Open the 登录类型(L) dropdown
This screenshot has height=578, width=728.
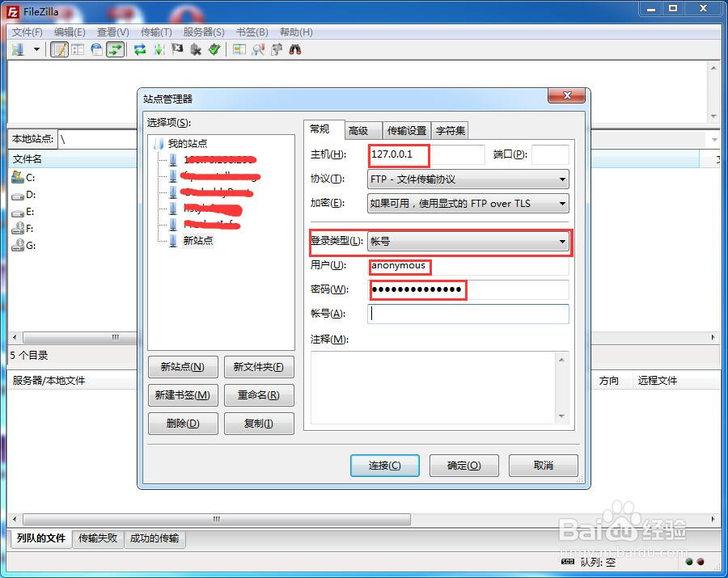(468, 241)
